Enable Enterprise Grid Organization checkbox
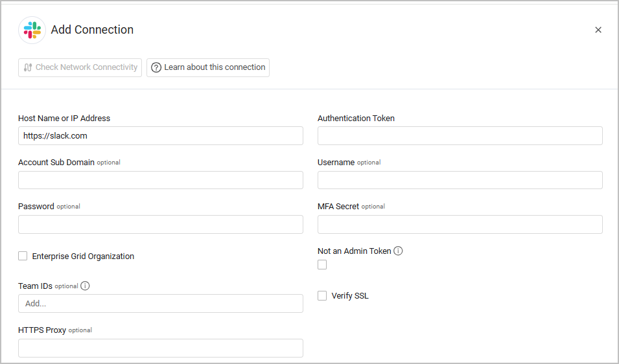The width and height of the screenshot is (619, 364). pyautogui.click(x=23, y=256)
